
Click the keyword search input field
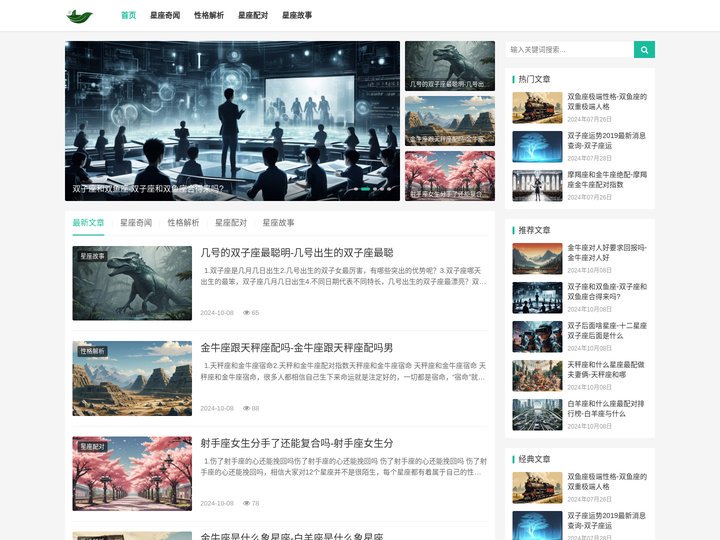click(569, 50)
